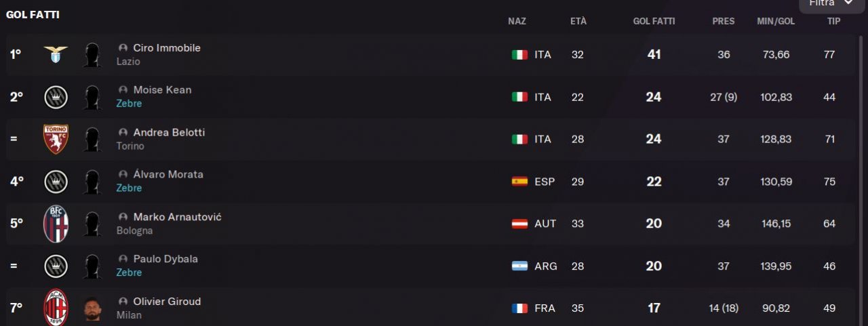Click the Bologna club crest
This screenshot has height=326, width=868.
pyautogui.click(x=56, y=224)
